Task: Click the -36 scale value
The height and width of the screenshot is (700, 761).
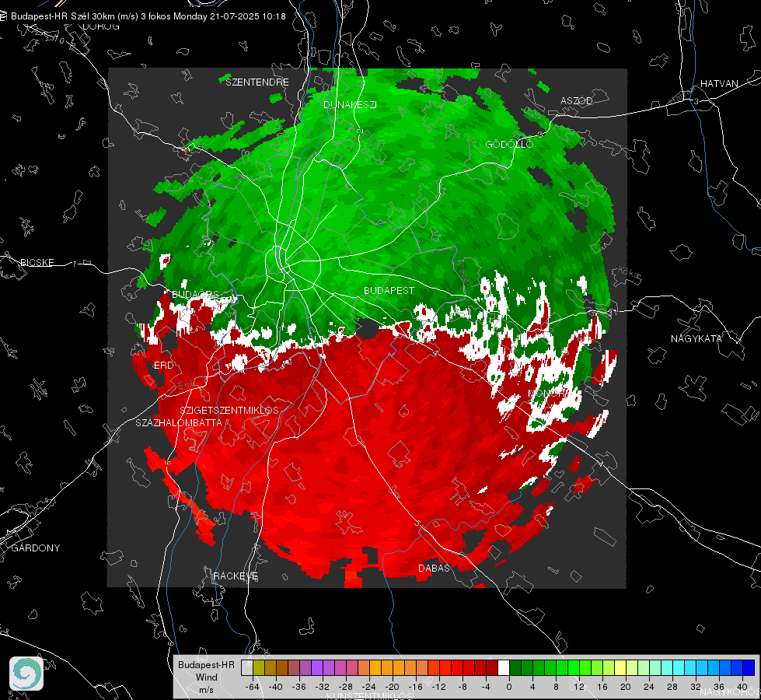Action: 299,687
